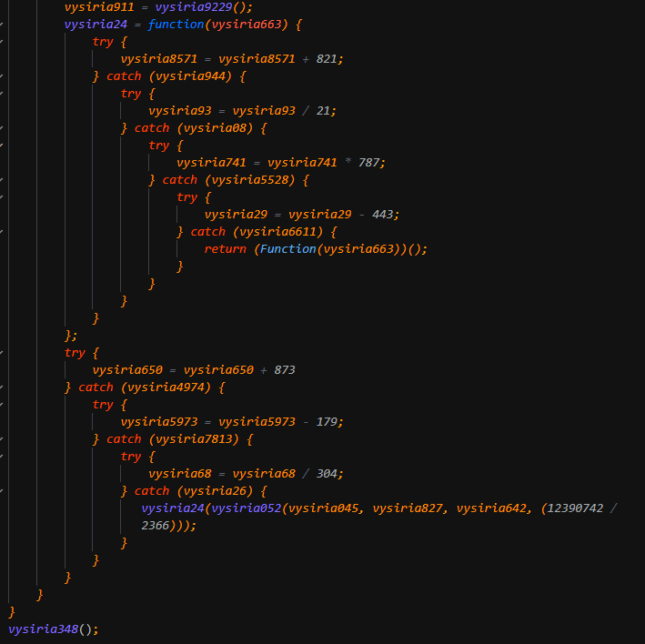Click the first vysiria5973 on its line
Viewport: 645px width, 644px height.
[159, 422]
